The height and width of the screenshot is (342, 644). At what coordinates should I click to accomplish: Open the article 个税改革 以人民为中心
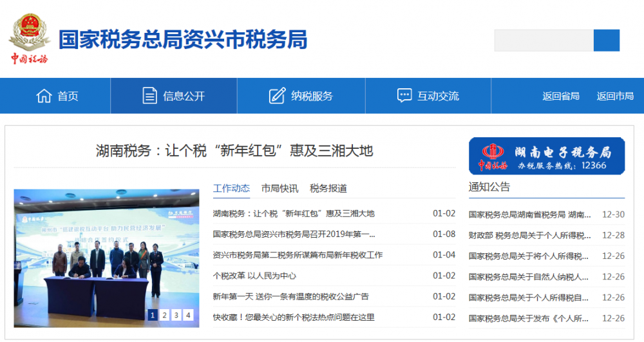254,276
